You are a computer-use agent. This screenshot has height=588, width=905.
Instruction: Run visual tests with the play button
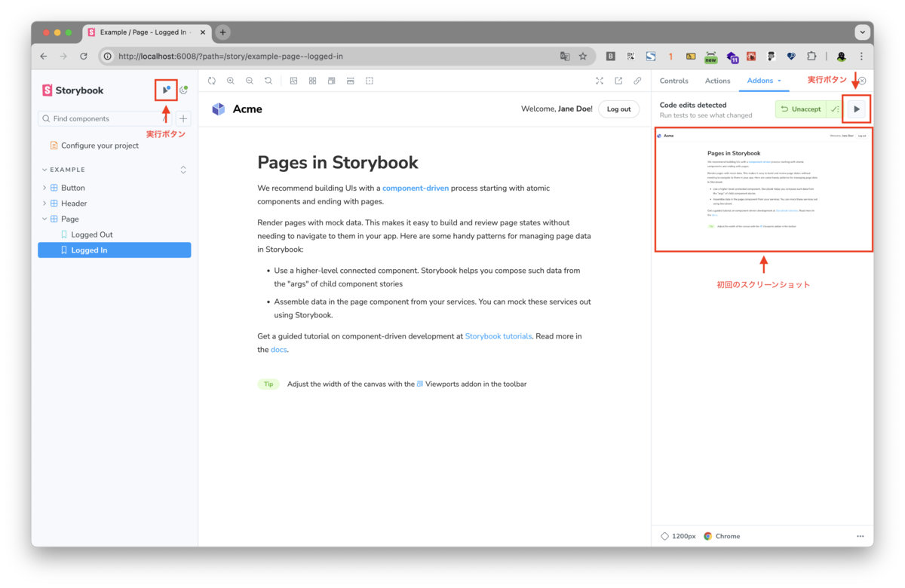[857, 109]
